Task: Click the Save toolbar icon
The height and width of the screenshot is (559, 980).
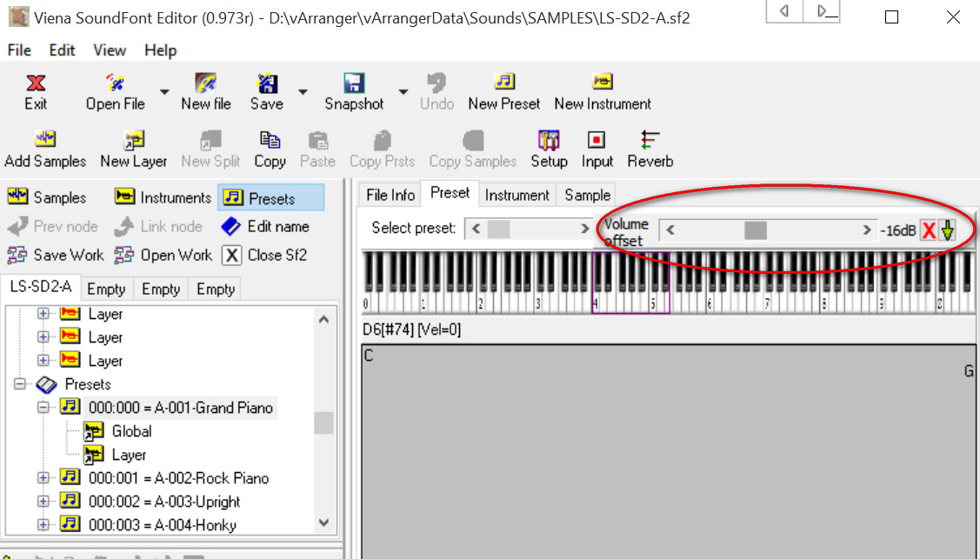Action: [x=267, y=83]
